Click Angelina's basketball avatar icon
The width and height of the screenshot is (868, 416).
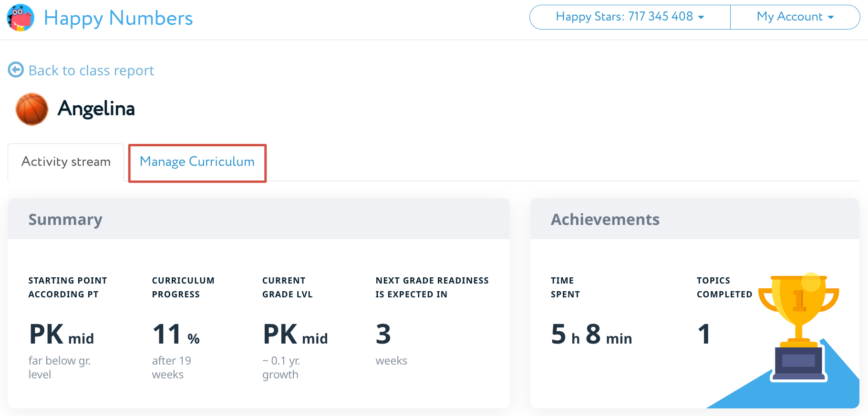32,109
